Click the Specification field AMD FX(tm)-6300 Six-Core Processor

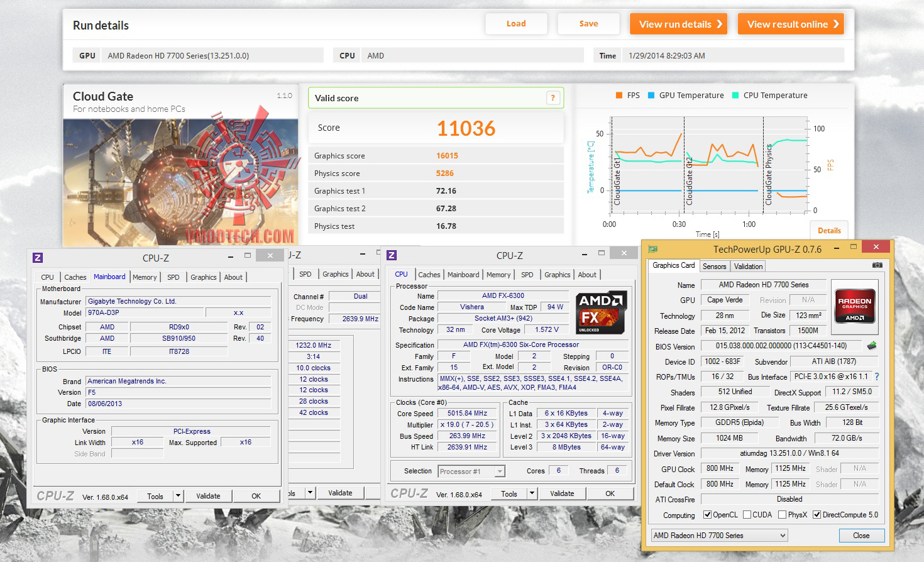click(533, 344)
